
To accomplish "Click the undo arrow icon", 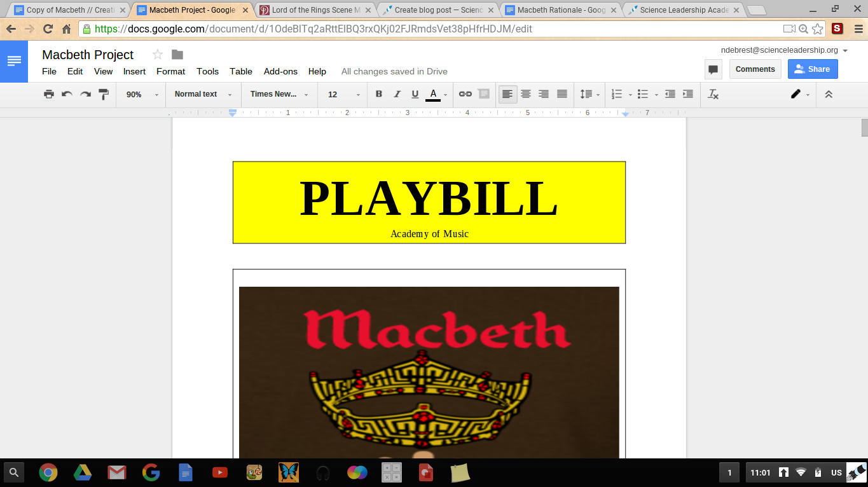I will [x=67, y=94].
